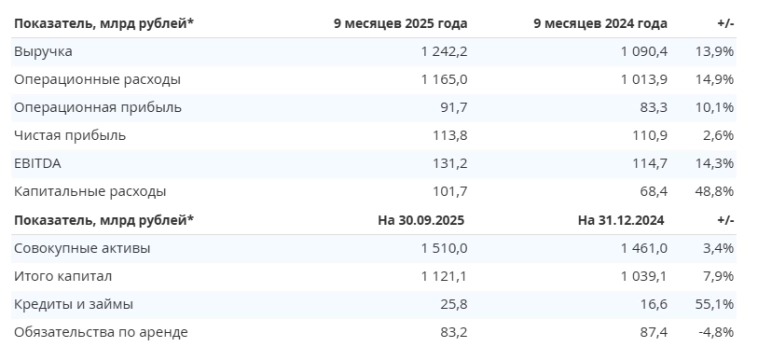Click the '9 месяцев 2025 года' column header

400,24
